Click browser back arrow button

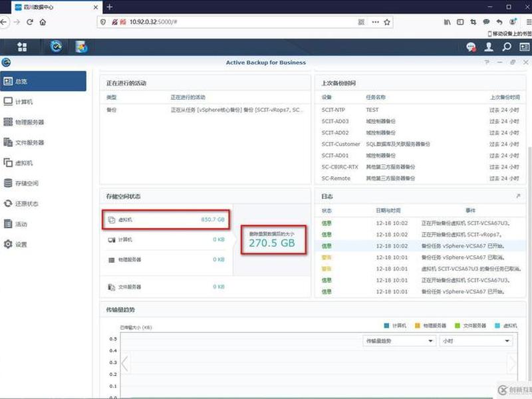point(4,22)
